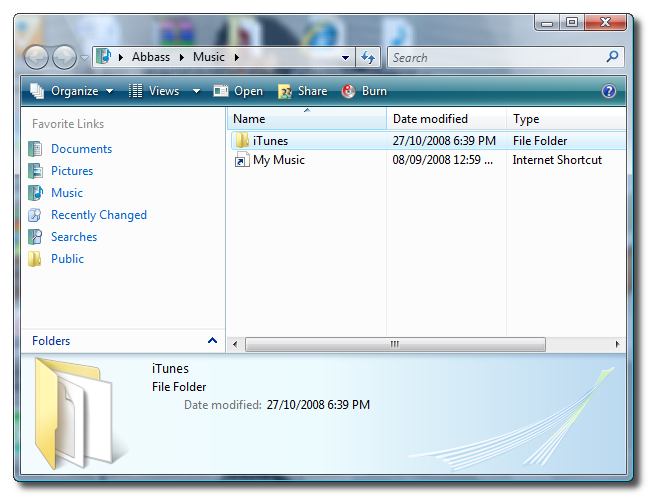Go to Recently Changed favorite link
648x496 pixels.
click(98, 215)
